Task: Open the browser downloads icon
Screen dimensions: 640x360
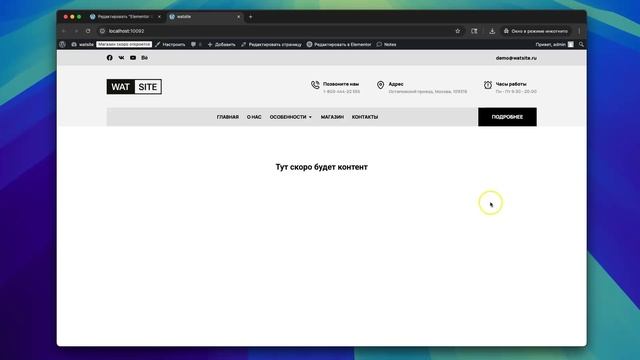Action: pos(492,31)
